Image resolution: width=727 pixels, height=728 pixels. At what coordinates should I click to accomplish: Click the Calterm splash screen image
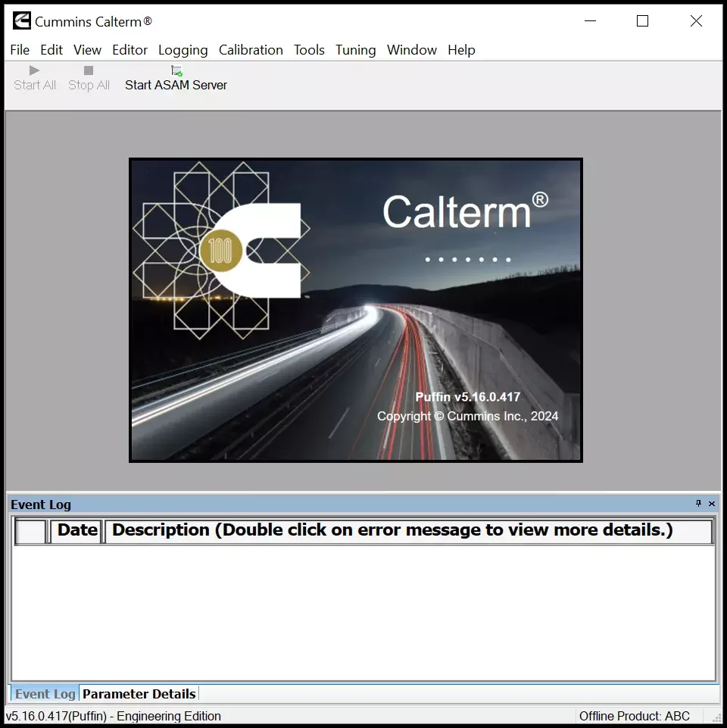point(356,309)
